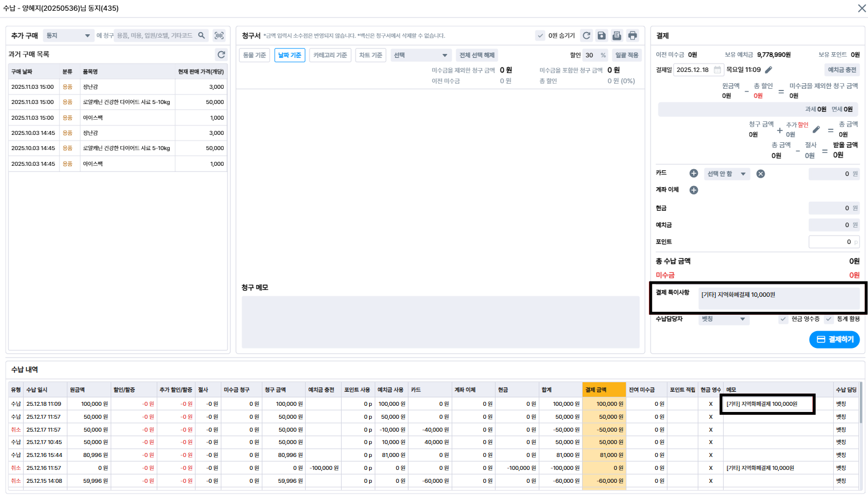
Task: Switch to 동물 기준 view
Action: [x=255, y=55]
